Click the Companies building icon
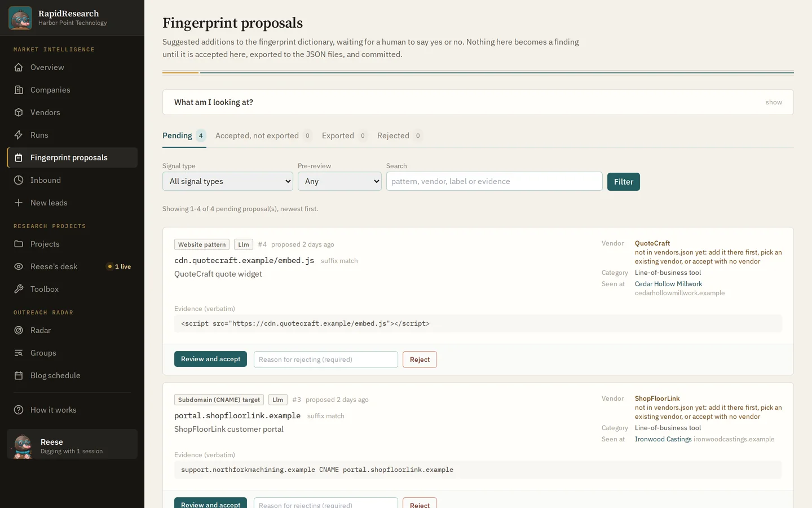 click(x=19, y=90)
